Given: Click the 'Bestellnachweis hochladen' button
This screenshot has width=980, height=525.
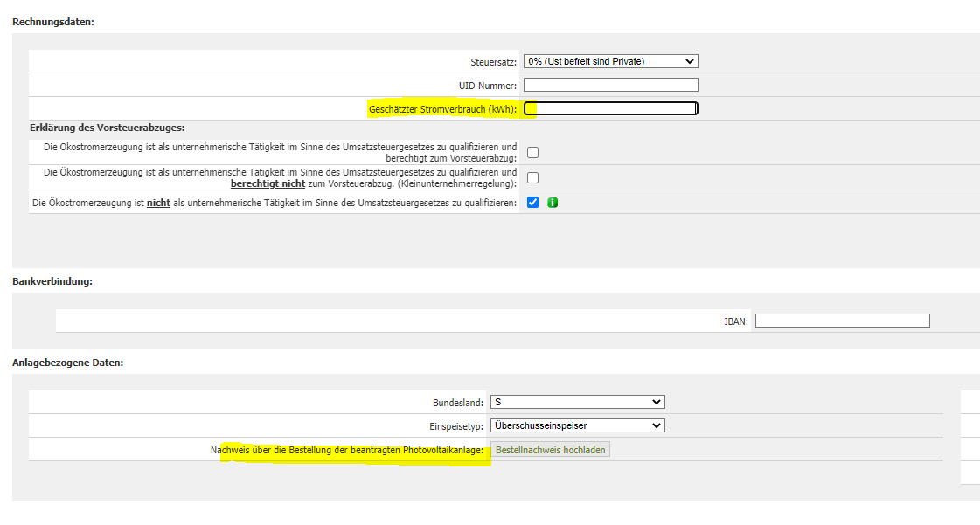Looking at the screenshot, I should coord(550,450).
